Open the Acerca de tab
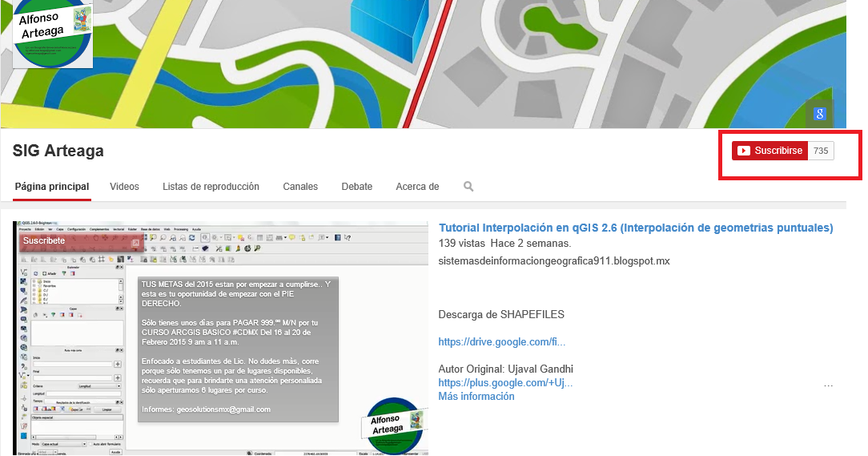This screenshot has width=868, height=456. click(417, 187)
